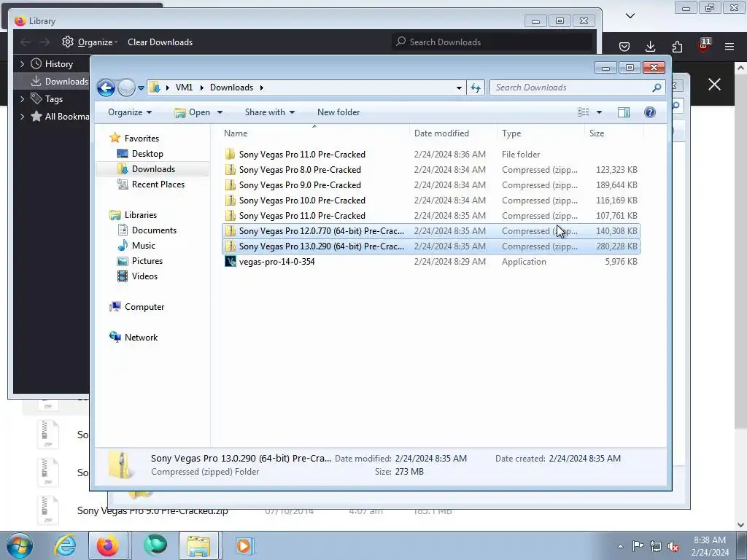The width and height of the screenshot is (747, 560).
Task: Click the magnifier icon in Explorer search box
Action: [x=657, y=87]
